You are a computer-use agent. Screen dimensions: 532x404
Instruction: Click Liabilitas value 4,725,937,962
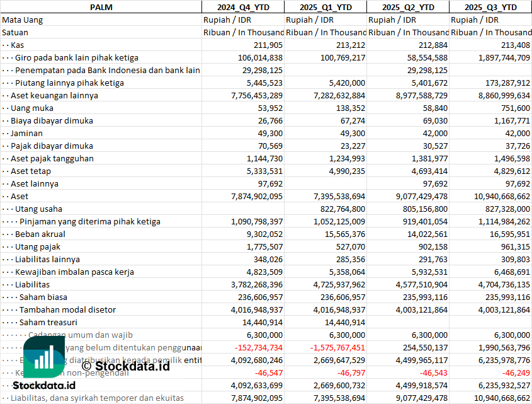click(x=339, y=284)
